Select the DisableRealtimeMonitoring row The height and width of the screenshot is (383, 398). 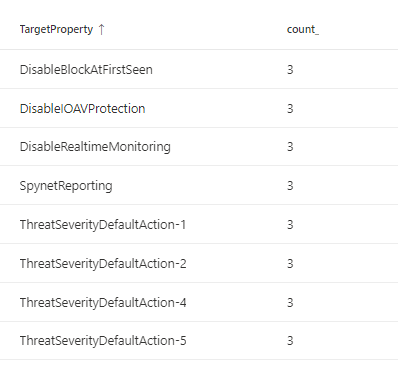tap(199, 147)
